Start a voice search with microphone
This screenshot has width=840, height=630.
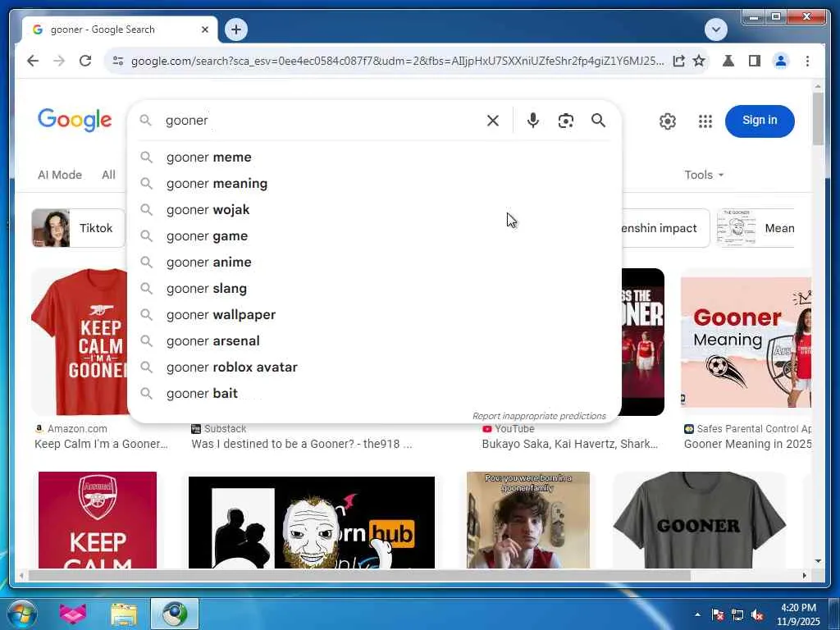[x=532, y=121]
